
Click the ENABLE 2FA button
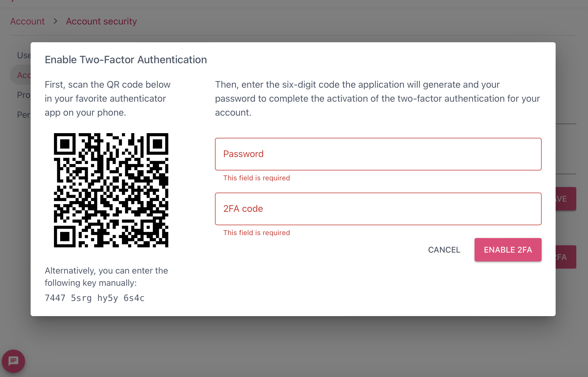[508, 250]
